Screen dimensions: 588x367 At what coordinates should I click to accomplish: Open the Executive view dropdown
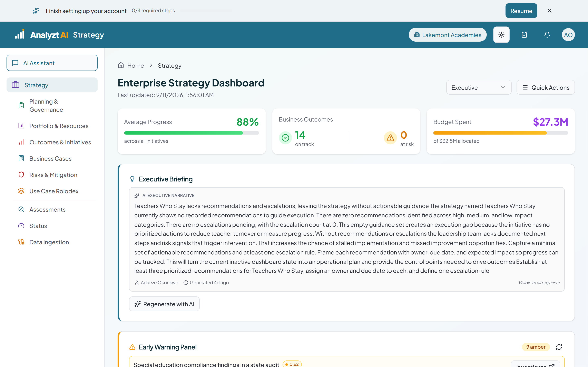coord(479,87)
